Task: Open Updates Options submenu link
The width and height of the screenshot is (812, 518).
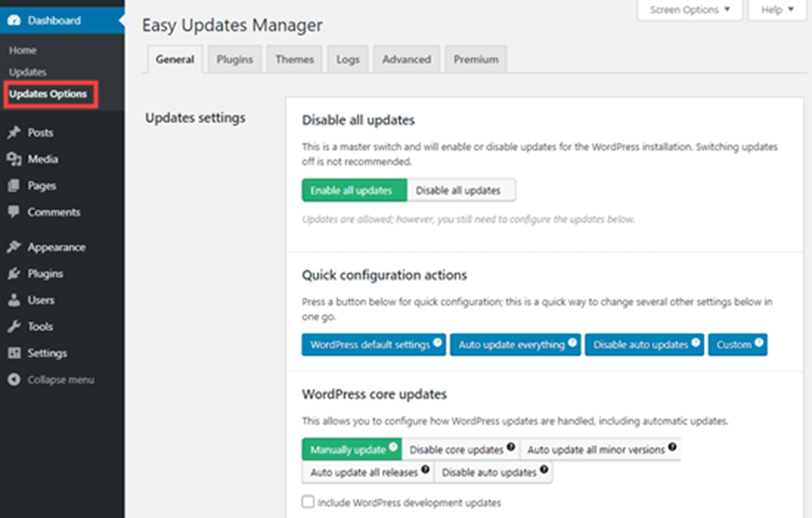Action: [48, 94]
